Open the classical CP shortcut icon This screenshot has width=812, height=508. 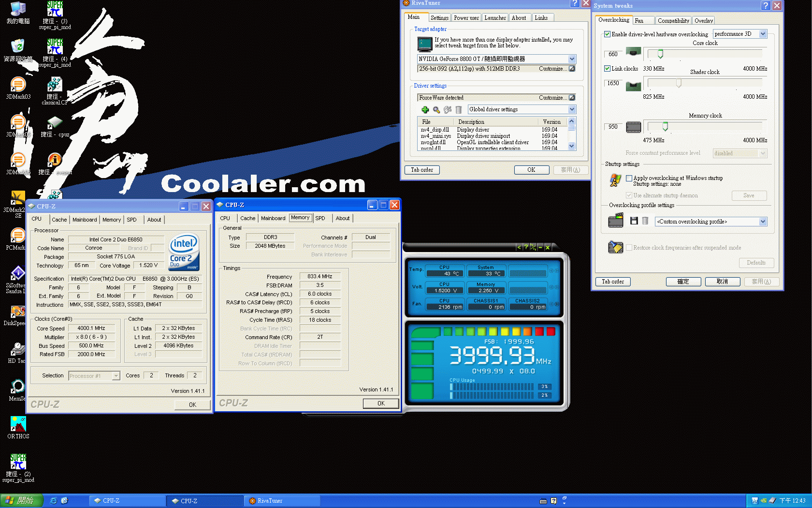55,90
